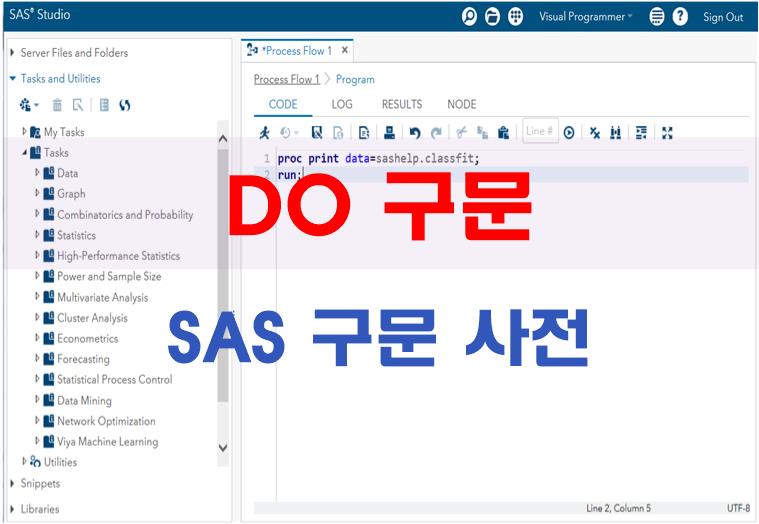Open the New task dropdown in Tasks toolbar
Image resolution: width=759 pixels, height=524 pixels.
coord(29,105)
